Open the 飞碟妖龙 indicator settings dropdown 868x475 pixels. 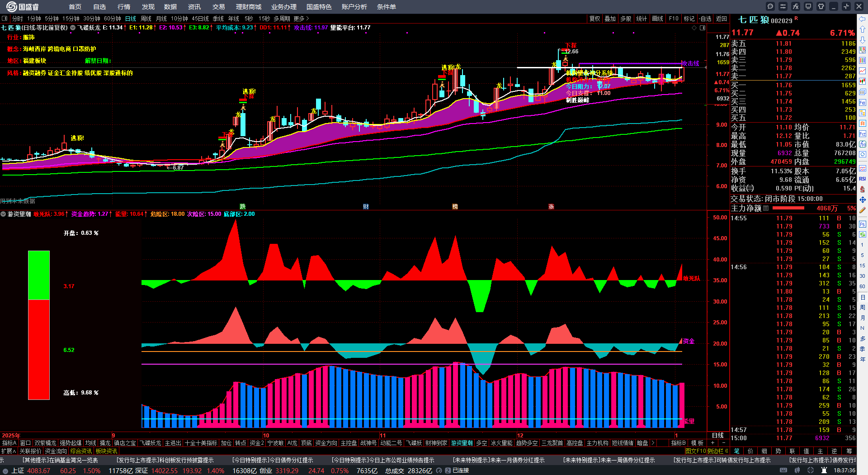pyautogui.click(x=73, y=28)
